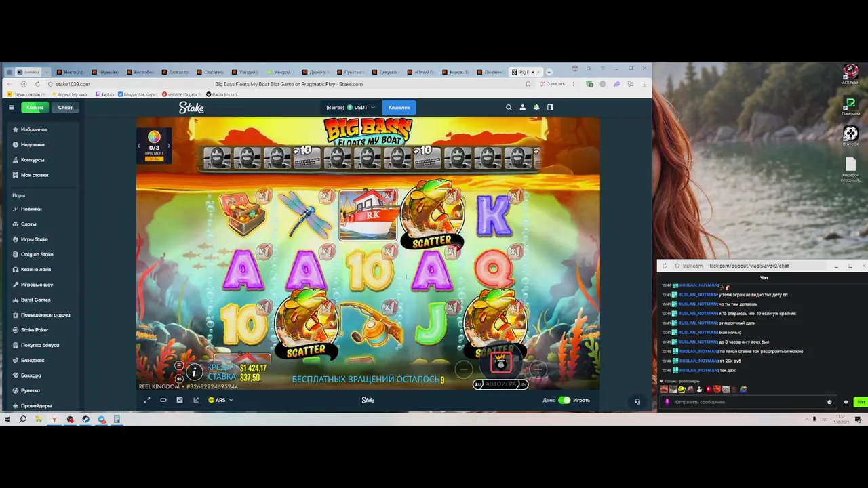Open Radio Record bookmark
Image resolution: width=868 pixels, height=488 pixels.
[221, 94]
